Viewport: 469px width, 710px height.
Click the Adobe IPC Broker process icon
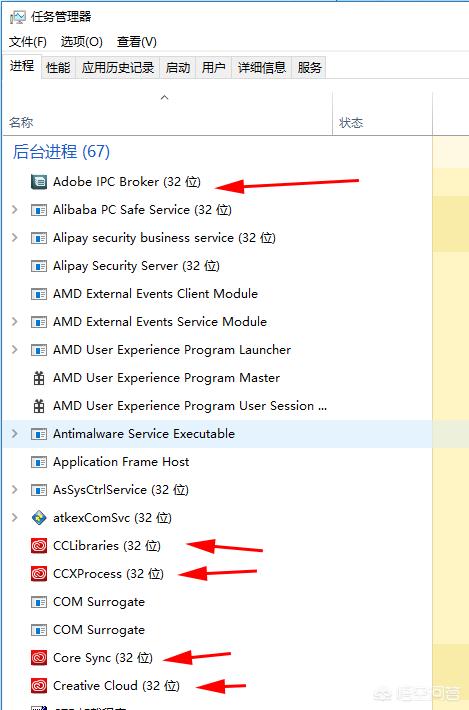pyautogui.click(x=39, y=182)
